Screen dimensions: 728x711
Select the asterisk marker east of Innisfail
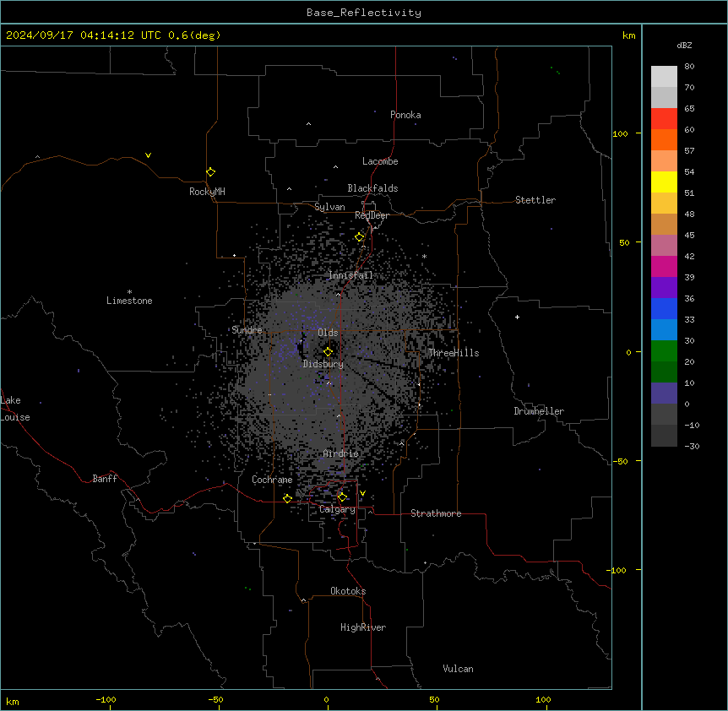click(424, 256)
